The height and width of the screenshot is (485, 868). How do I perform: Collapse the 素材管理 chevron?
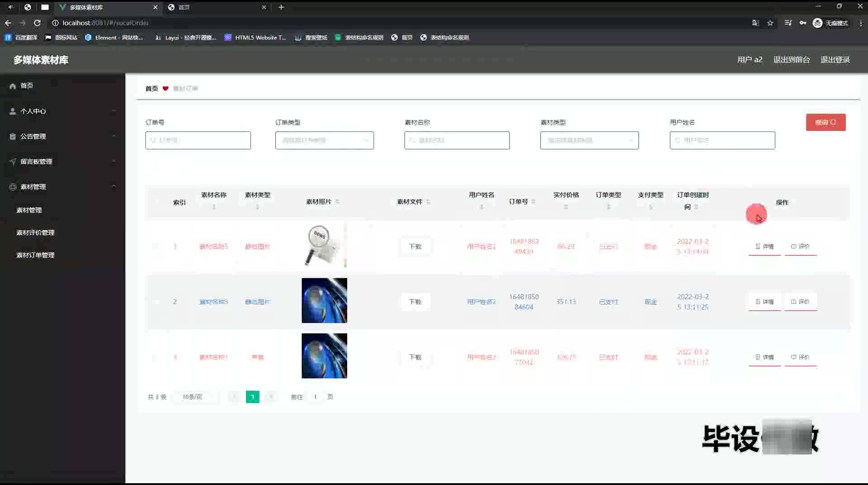point(113,186)
